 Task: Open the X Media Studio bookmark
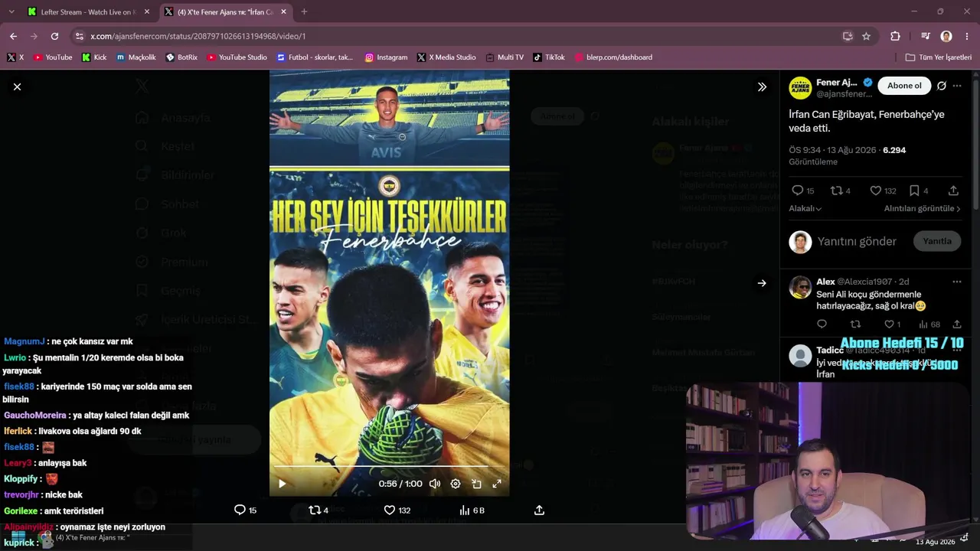tap(446, 57)
